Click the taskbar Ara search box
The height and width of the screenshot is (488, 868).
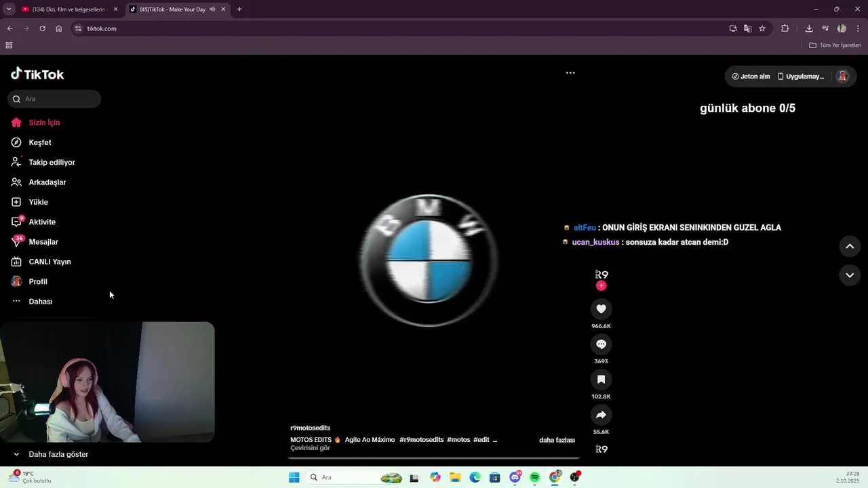355,477
